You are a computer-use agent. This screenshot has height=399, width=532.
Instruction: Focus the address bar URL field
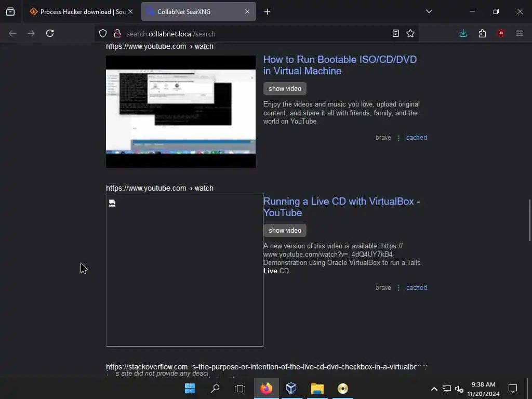point(256,34)
